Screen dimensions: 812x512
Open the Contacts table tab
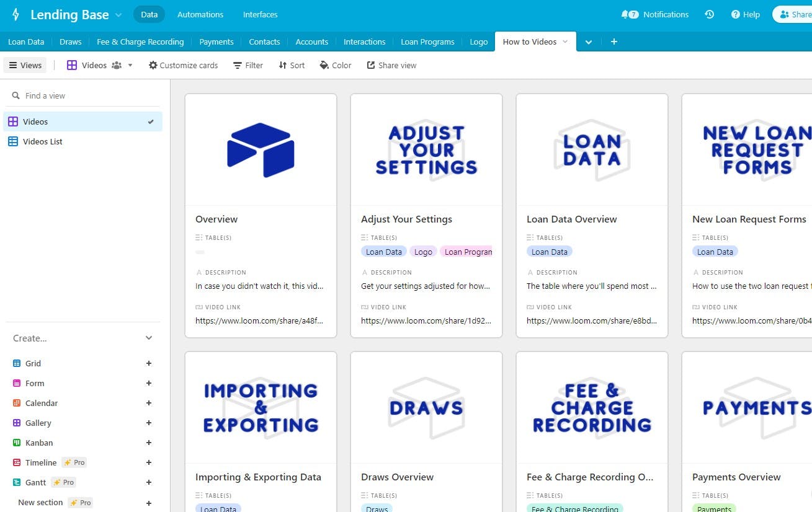[264, 42]
